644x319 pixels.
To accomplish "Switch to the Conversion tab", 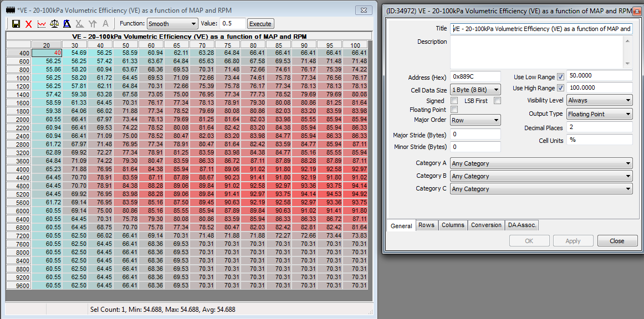I will coord(486,225).
